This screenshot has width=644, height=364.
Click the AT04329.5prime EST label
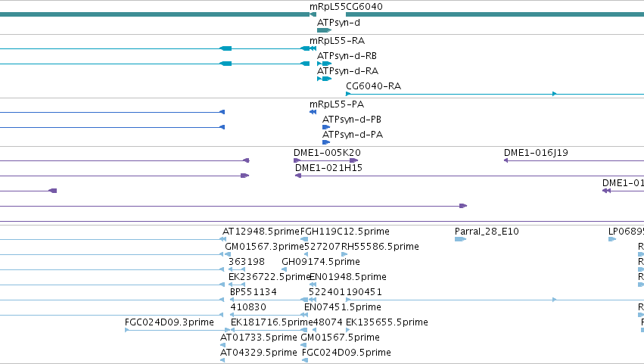259,353
